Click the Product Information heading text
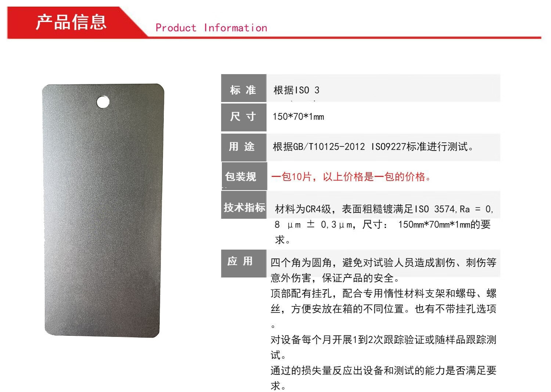551x392 pixels. (x=211, y=28)
